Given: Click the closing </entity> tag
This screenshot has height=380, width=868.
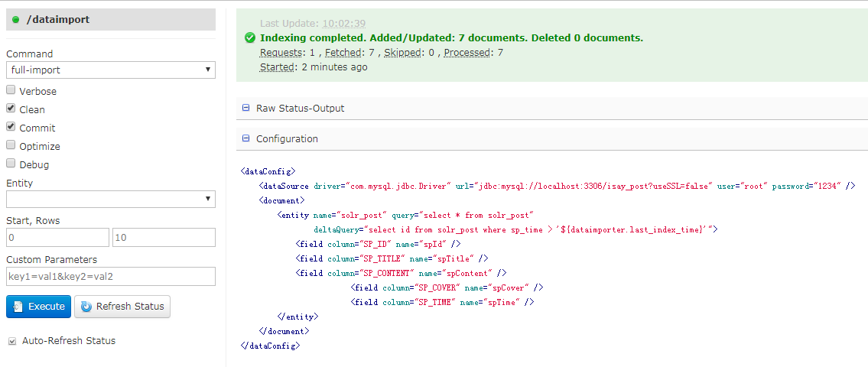Looking at the screenshot, I should (297, 317).
